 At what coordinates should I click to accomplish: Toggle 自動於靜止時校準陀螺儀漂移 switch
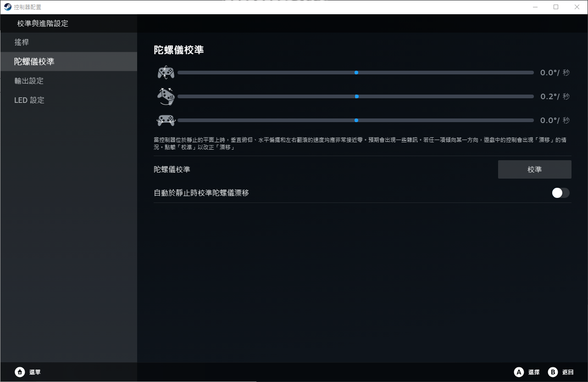pos(560,193)
